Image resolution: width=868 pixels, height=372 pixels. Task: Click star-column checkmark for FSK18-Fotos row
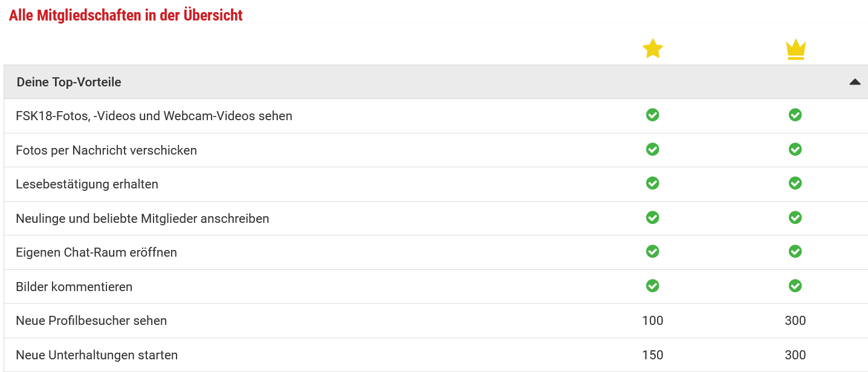[653, 115]
